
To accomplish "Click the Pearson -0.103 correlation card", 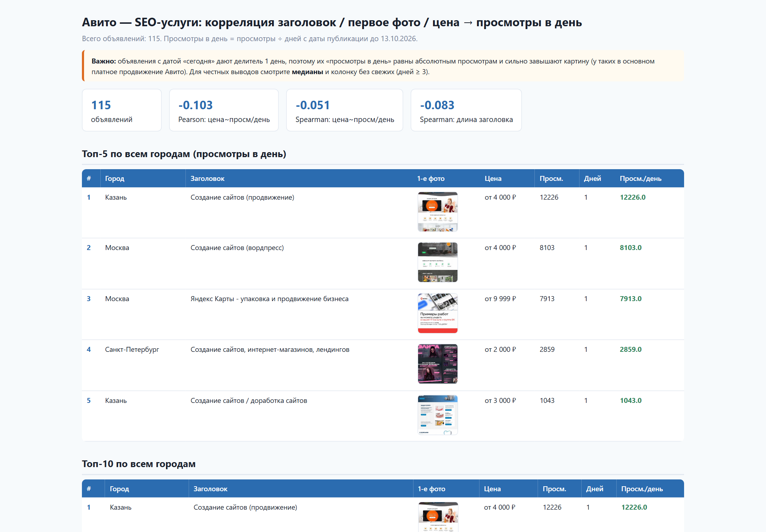I will point(224,110).
